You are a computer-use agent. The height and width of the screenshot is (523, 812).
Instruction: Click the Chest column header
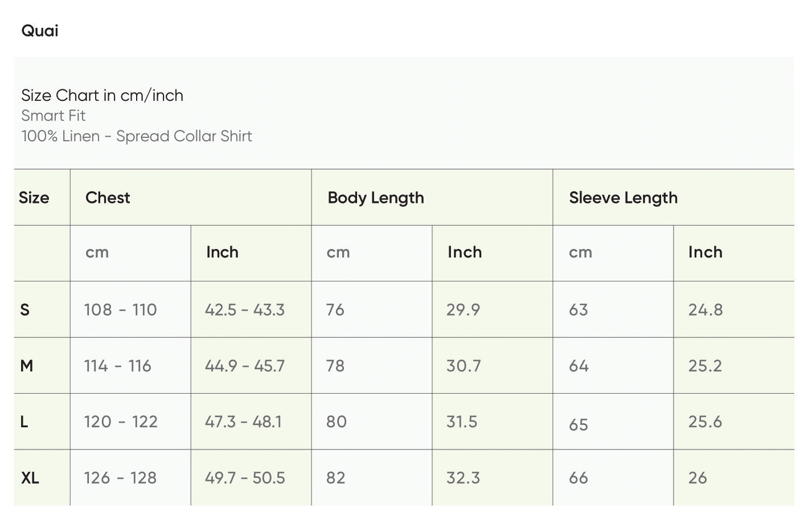pos(108,198)
